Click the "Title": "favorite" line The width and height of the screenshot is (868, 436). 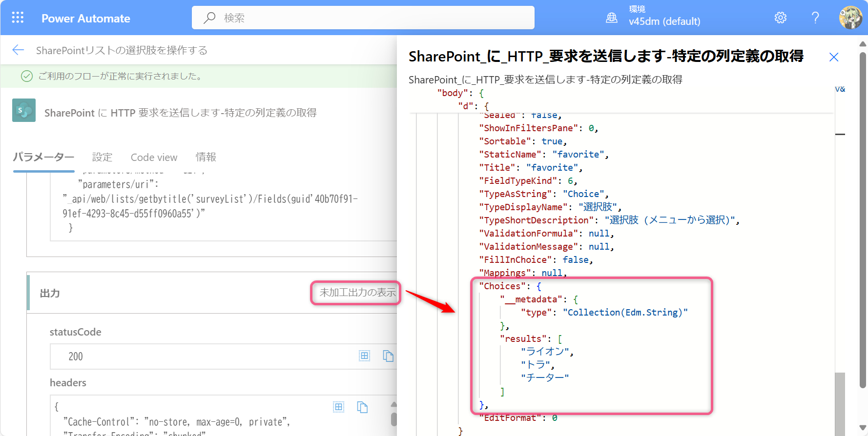tap(531, 168)
